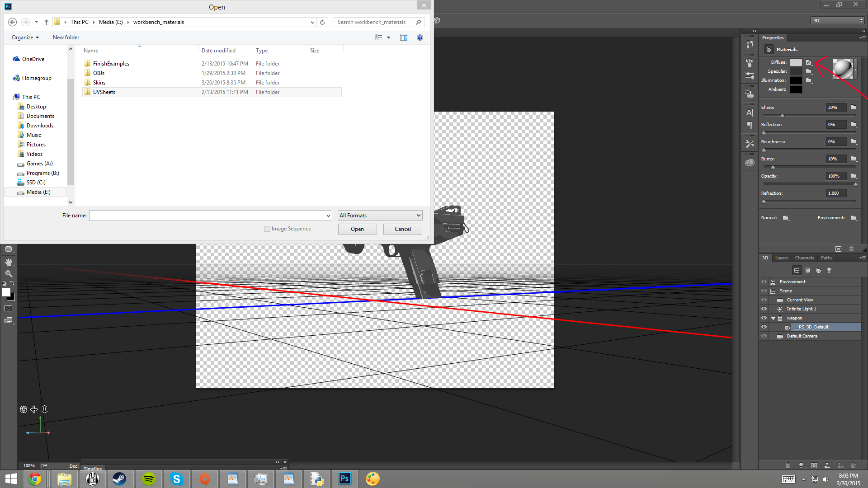Filter 3D panel by Meshes icon
The width and height of the screenshot is (868, 488).
pos(807,270)
